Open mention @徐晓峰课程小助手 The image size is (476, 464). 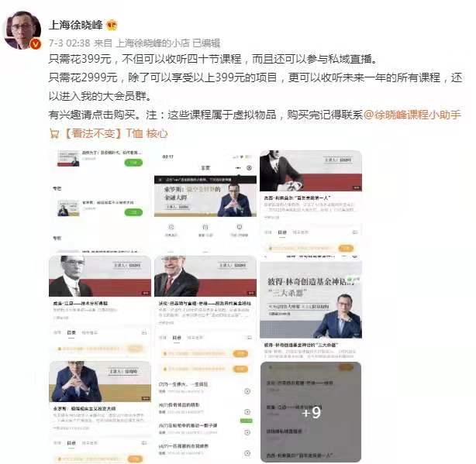[x=412, y=115]
